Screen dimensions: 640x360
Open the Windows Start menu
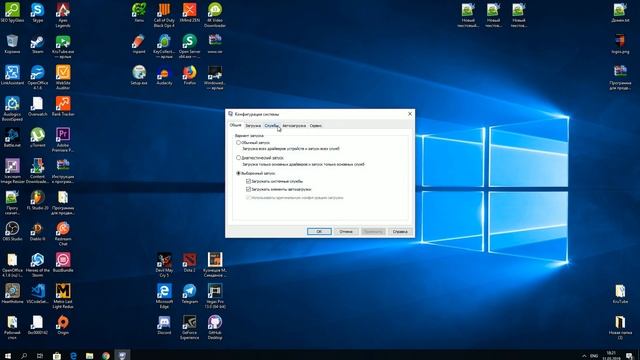coord(7,356)
